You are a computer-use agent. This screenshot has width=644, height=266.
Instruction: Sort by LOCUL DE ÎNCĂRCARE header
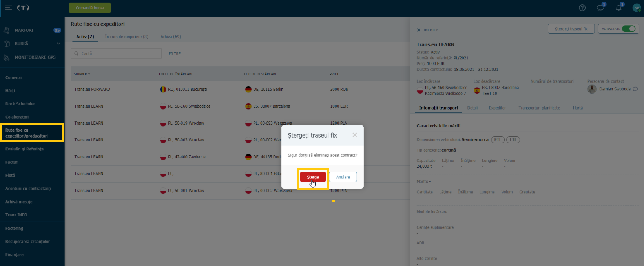point(176,74)
